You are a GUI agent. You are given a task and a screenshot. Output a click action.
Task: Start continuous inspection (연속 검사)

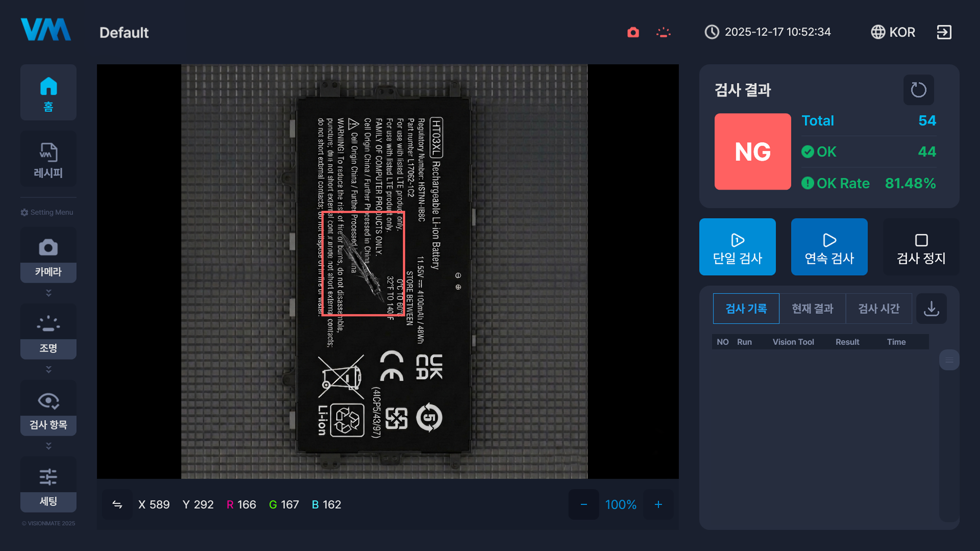829,247
